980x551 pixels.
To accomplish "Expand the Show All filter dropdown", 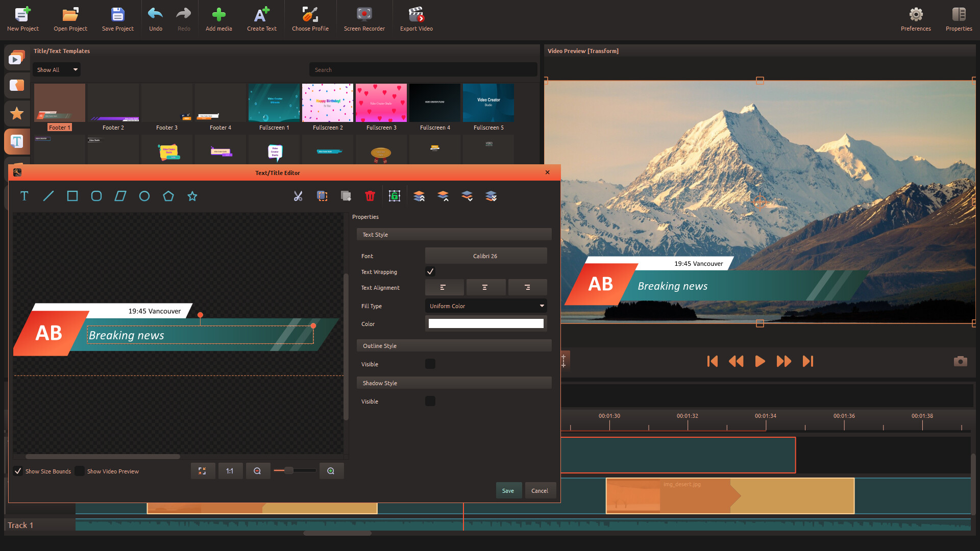I will (x=57, y=69).
